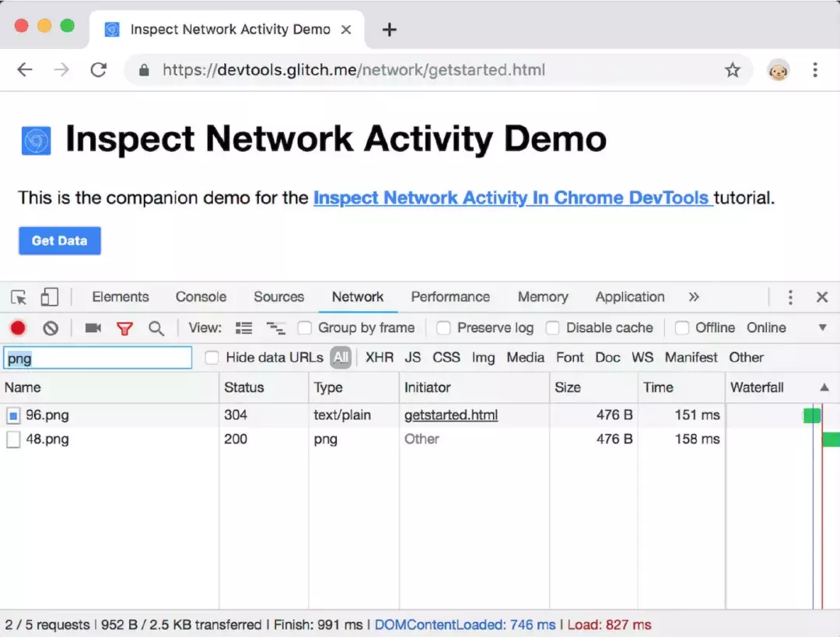840x637 pixels.
Task: Open Inspect Network Activity In Chrome DevTools link
Action: pos(513,198)
